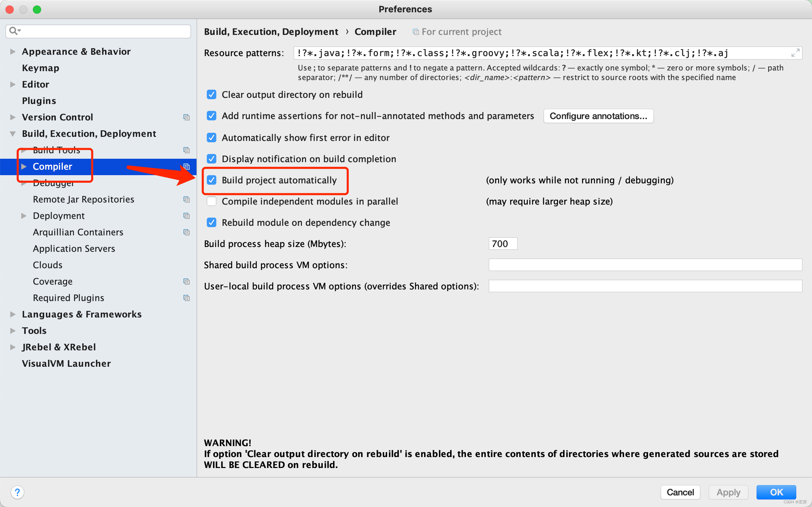Click the Version Control sync icon
Screen dimensions: 812x507
(x=186, y=117)
